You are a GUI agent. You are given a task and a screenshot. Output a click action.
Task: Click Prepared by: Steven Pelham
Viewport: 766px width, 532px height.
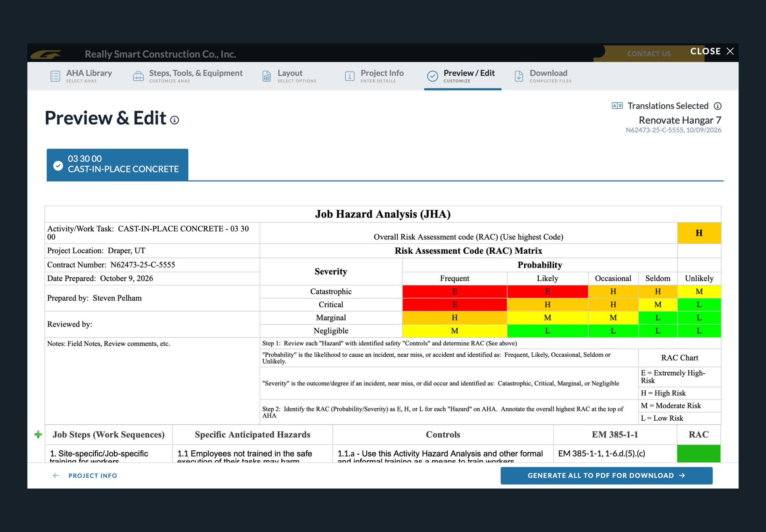tap(152, 298)
